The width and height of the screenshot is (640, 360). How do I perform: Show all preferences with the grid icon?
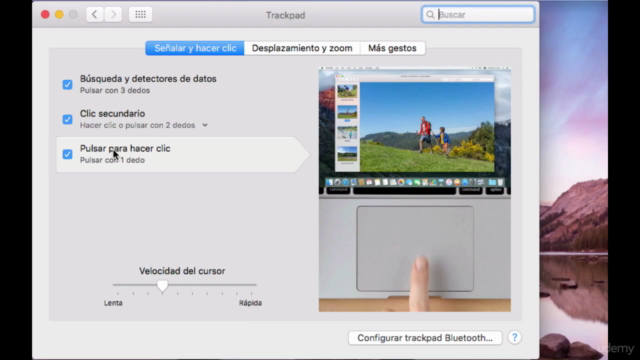point(140,15)
